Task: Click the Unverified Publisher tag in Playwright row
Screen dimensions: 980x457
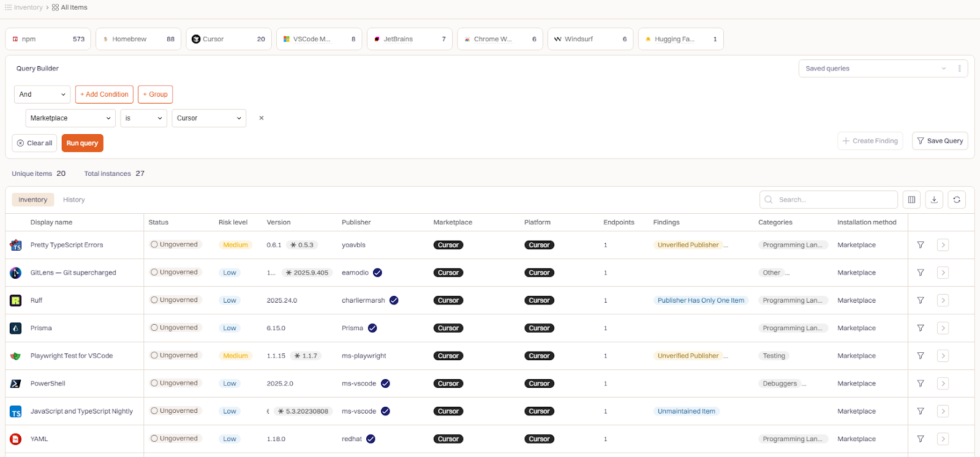Action: click(x=688, y=356)
